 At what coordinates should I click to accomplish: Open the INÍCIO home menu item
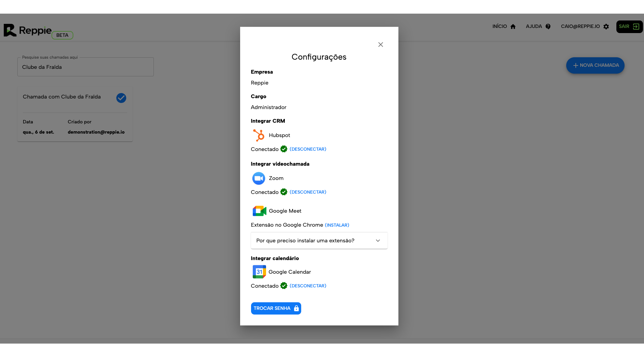coord(504,27)
